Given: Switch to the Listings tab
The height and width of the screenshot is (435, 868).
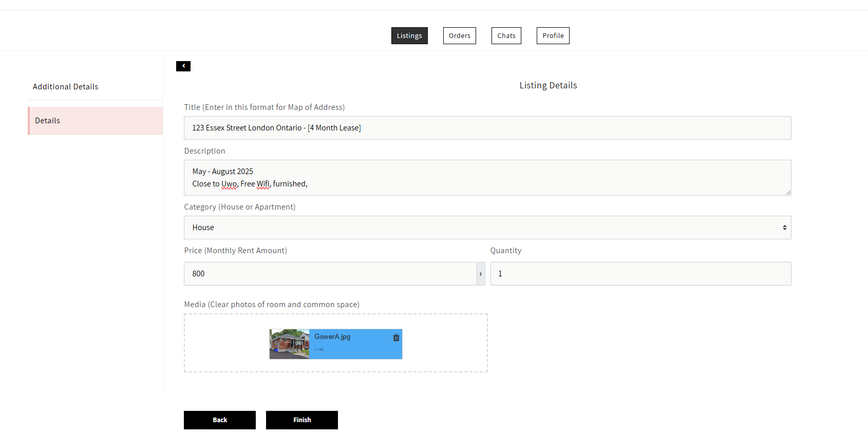Looking at the screenshot, I should click(x=409, y=36).
